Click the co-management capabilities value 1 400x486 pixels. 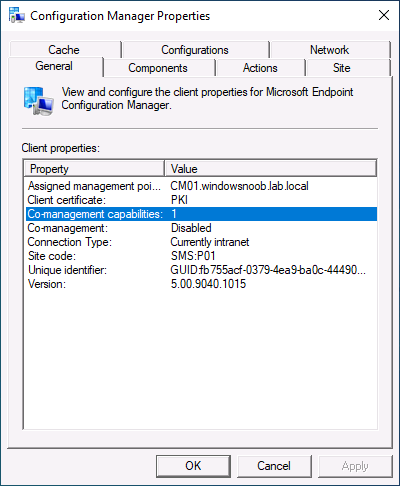coord(174,214)
